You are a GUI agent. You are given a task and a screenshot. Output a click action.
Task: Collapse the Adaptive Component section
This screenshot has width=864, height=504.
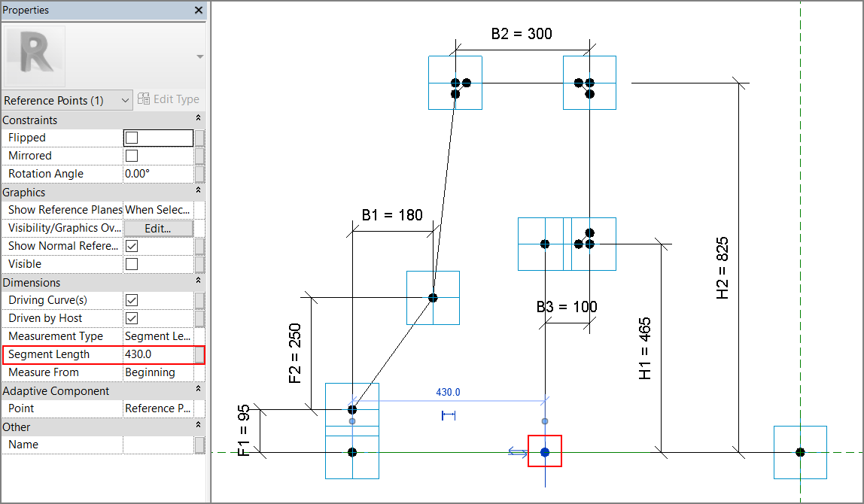[199, 390]
